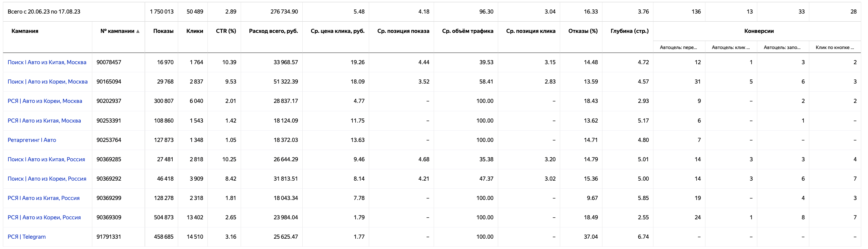The image size is (868, 249).
Task: Sort table by Клики column header
Action: 195,31
